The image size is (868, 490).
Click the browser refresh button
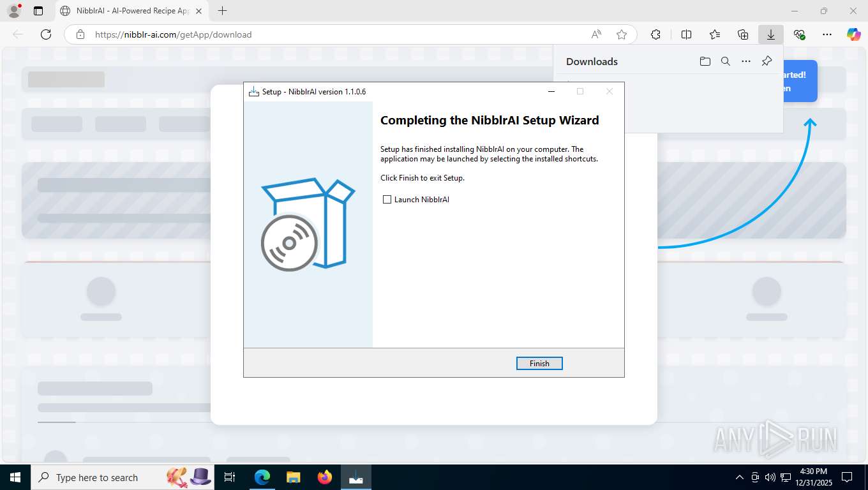coord(46,34)
